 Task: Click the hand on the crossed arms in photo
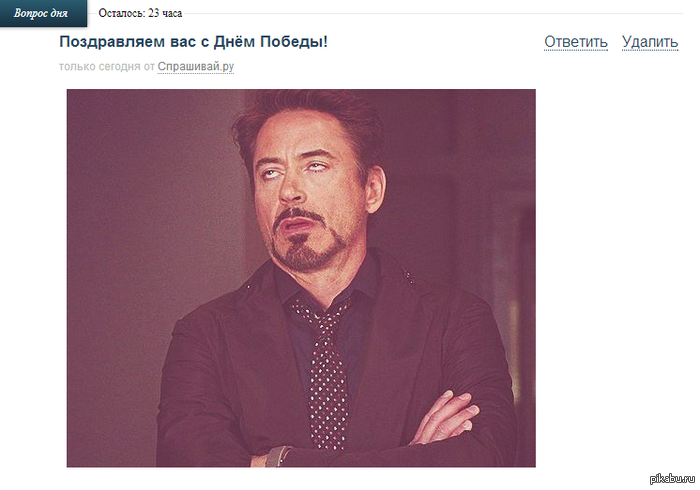(x=445, y=418)
